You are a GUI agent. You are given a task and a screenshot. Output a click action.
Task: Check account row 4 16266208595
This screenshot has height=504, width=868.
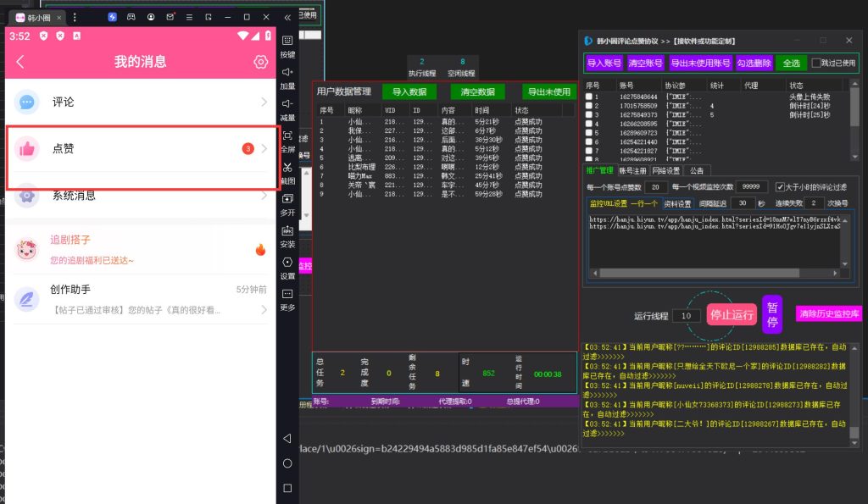pos(588,124)
